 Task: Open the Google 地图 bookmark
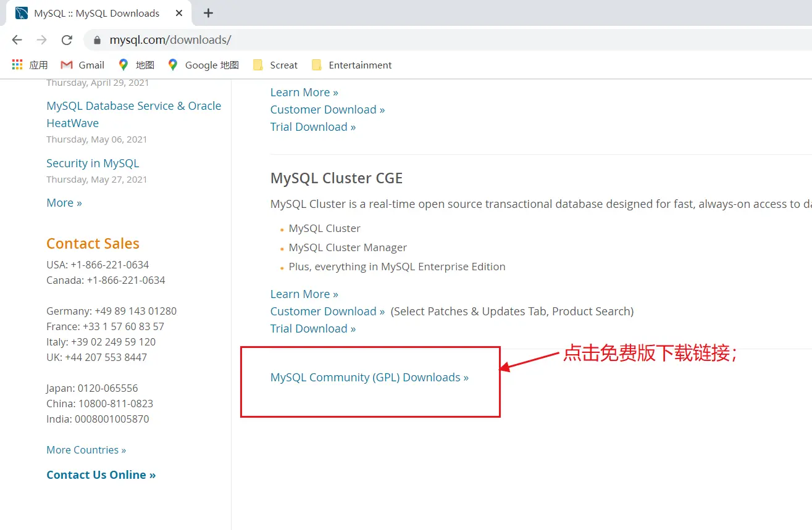coord(203,65)
